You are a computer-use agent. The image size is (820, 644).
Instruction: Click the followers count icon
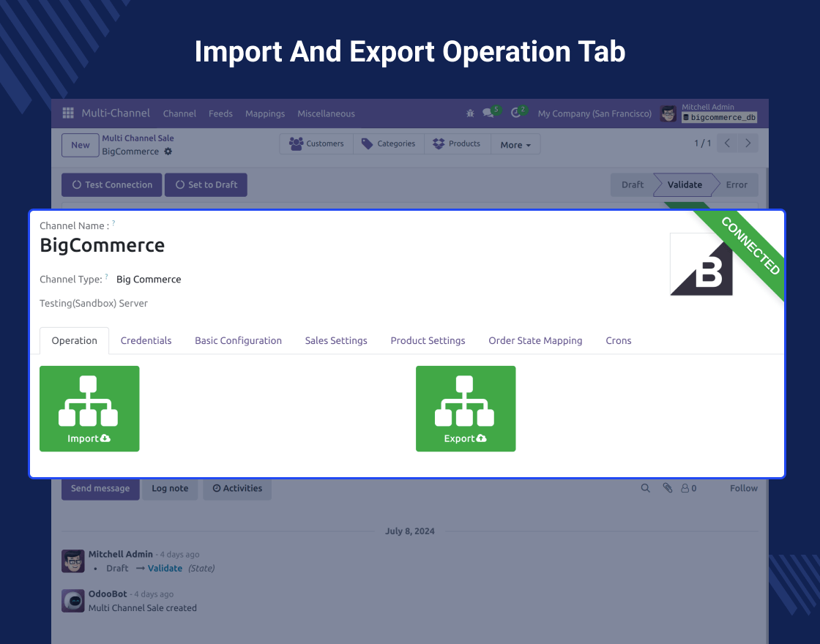[689, 488]
